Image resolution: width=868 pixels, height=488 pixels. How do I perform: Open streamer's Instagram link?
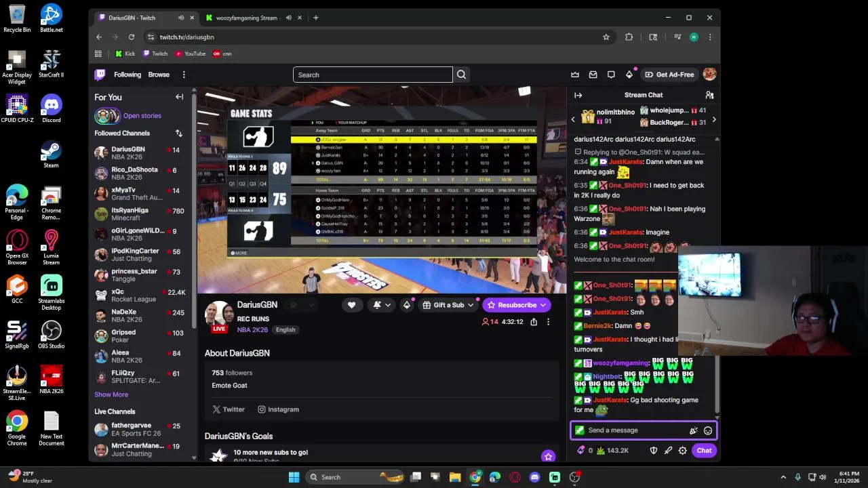pos(278,409)
